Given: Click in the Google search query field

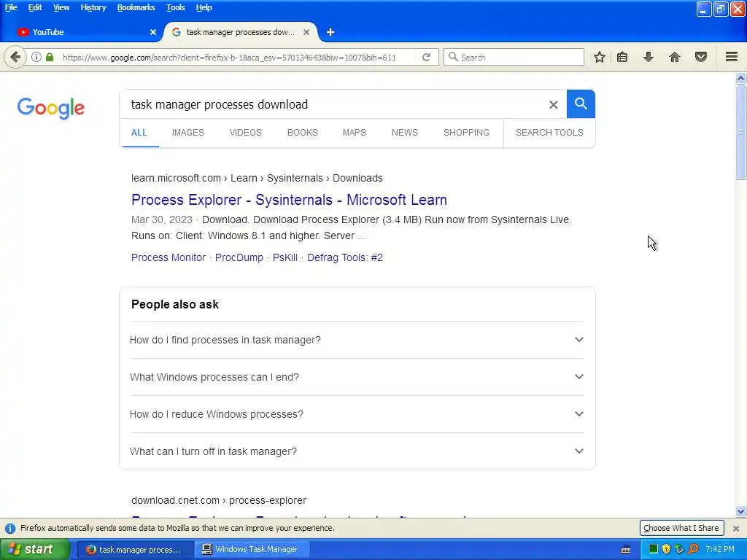Looking at the screenshot, I should 333,104.
